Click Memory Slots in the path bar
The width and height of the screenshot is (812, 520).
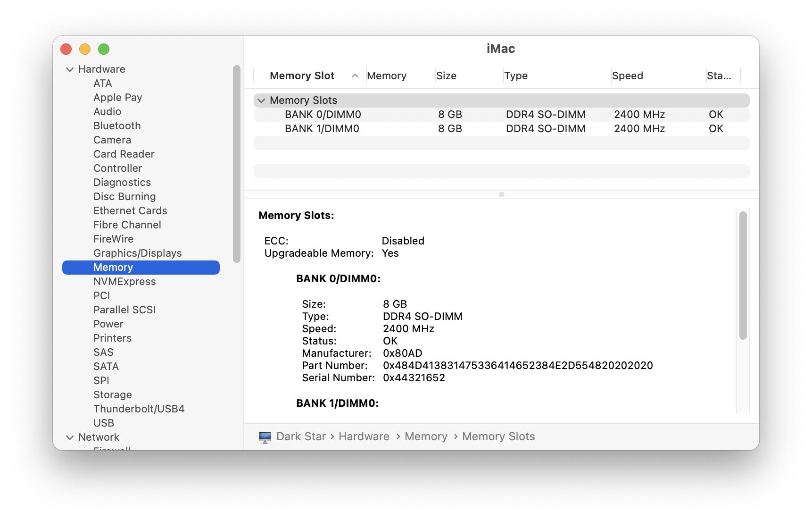tap(498, 437)
